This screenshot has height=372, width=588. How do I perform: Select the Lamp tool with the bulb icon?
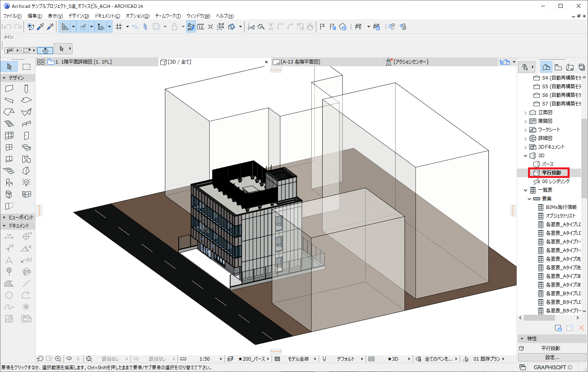(x=26, y=182)
